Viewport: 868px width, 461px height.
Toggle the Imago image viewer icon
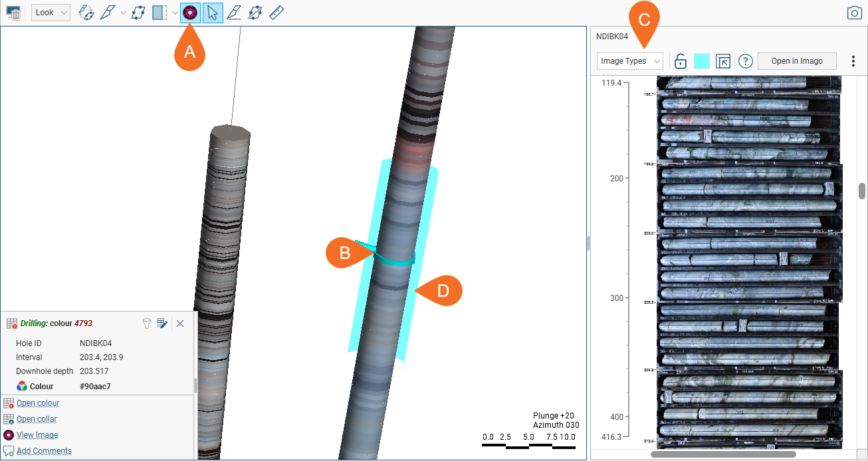click(191, 13)
